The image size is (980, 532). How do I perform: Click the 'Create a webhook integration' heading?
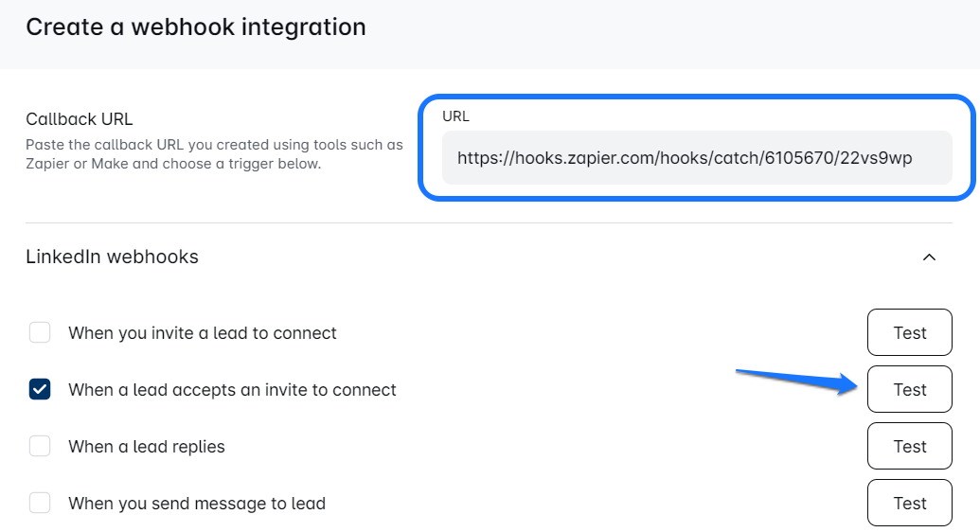click(196, 27)
